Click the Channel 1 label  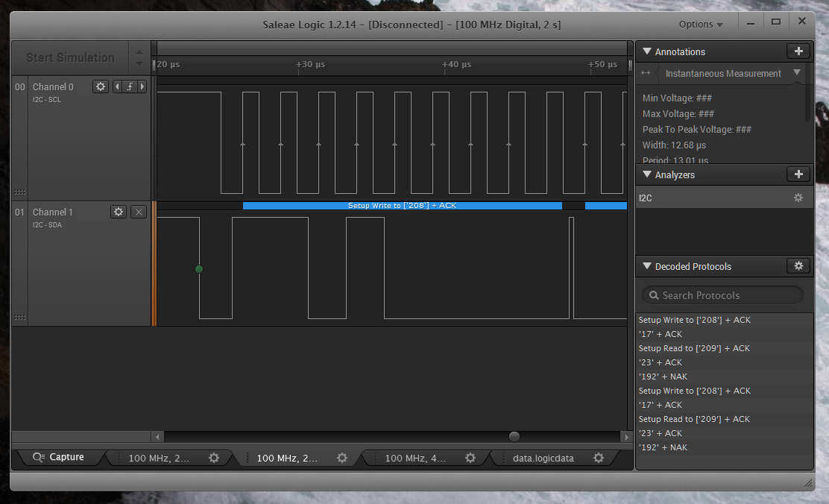(52, 212)
